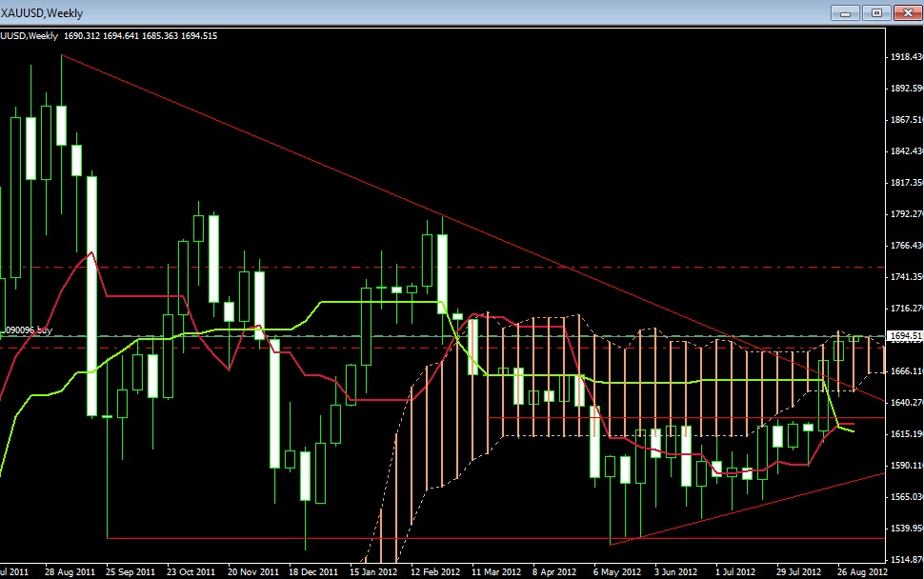
Task: Click the 1892.59 price scale label
Action: pos(907,89)
